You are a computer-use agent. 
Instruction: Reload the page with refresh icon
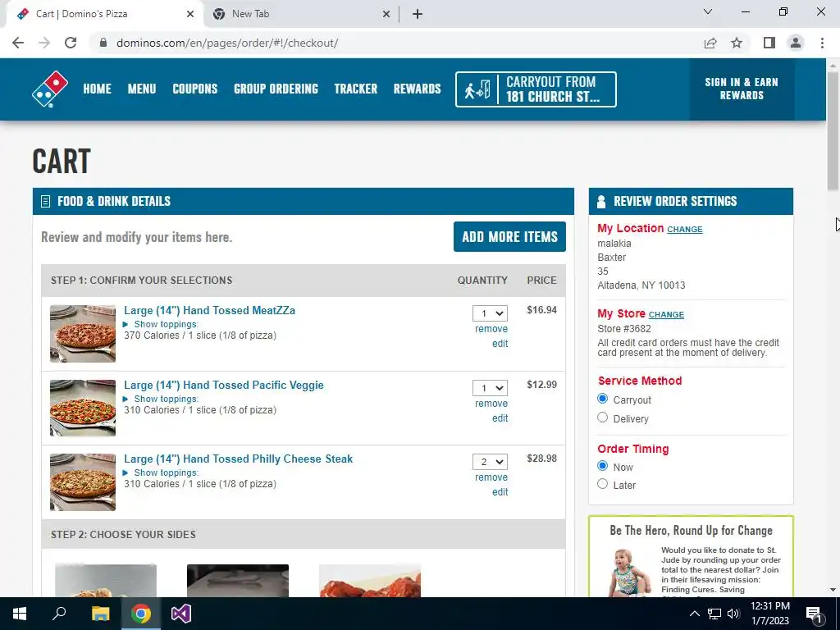coord(71,43)
